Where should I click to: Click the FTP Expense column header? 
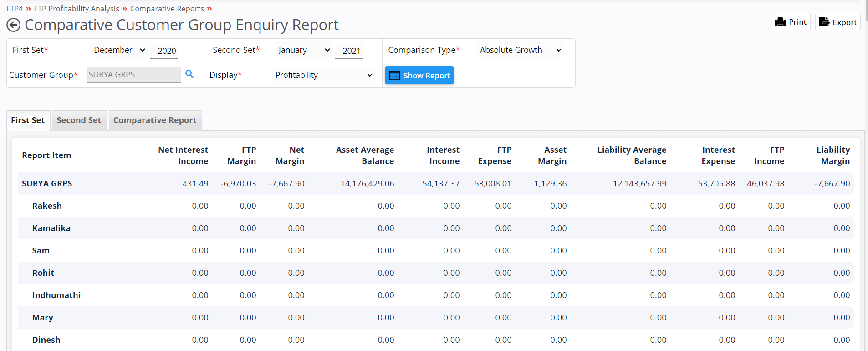(495, 155)
